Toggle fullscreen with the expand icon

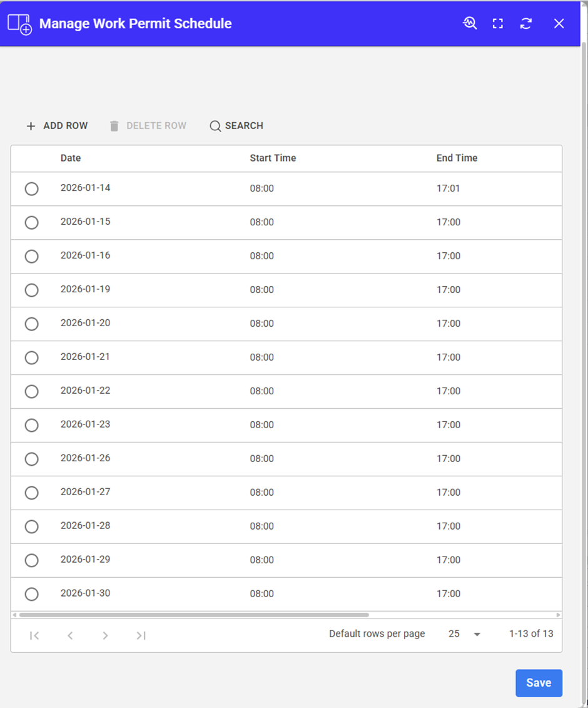pos(498,23)
